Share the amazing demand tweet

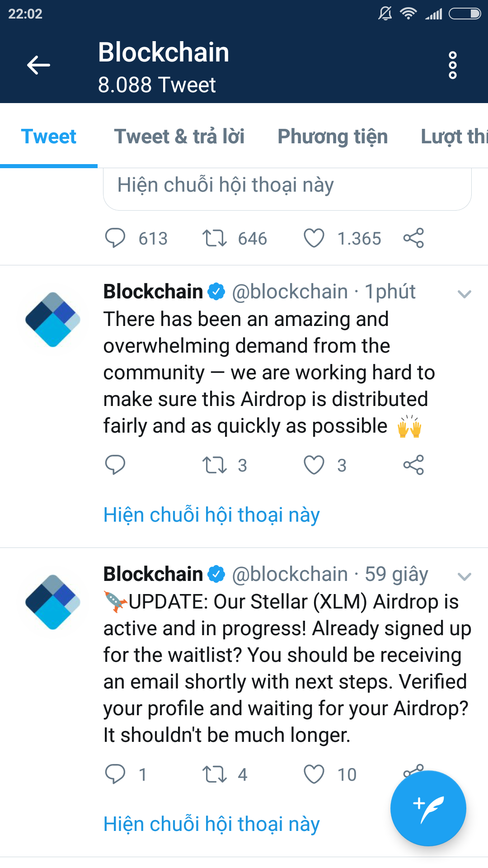(413, 465)
